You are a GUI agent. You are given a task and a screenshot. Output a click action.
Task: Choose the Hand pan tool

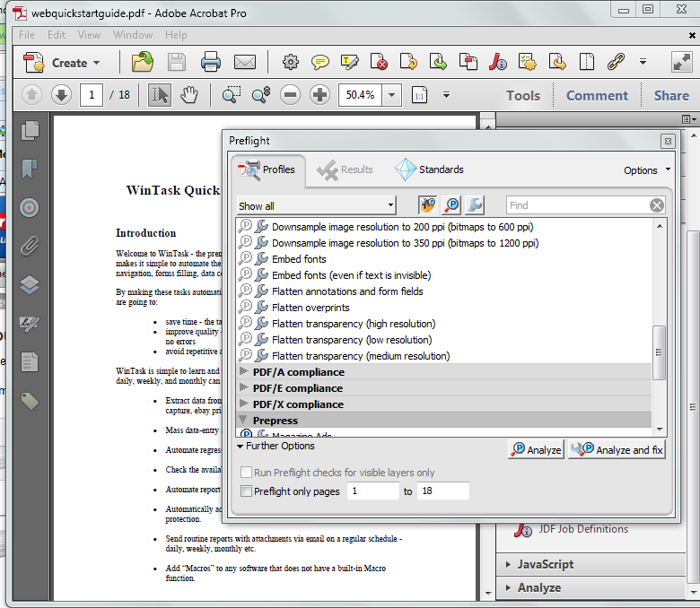[189, 95]
